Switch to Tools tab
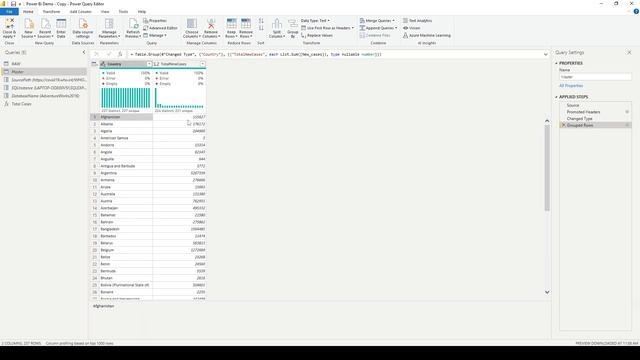Viewport: 640px width, 360px height. click(123, 12)
